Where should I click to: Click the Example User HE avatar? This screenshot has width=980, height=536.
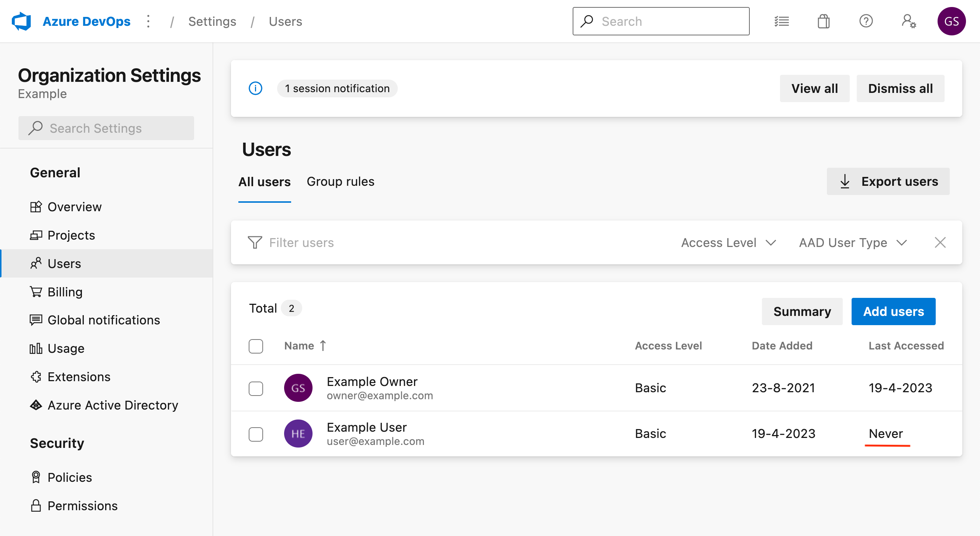click(298, 434)
